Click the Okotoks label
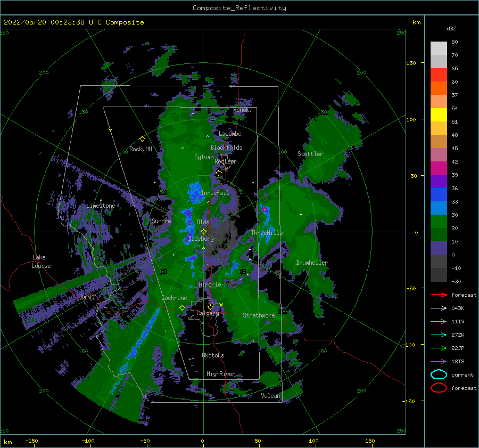 [x=213, y=355]
